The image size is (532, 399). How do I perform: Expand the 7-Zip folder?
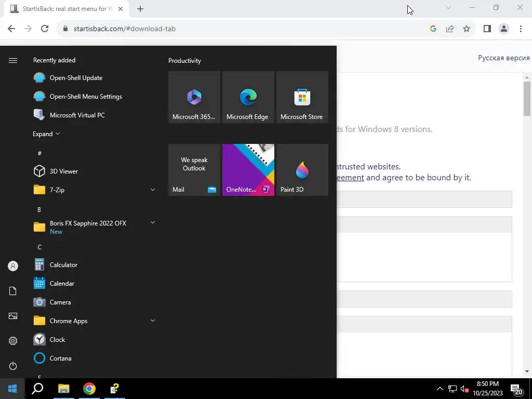[153, 190]
